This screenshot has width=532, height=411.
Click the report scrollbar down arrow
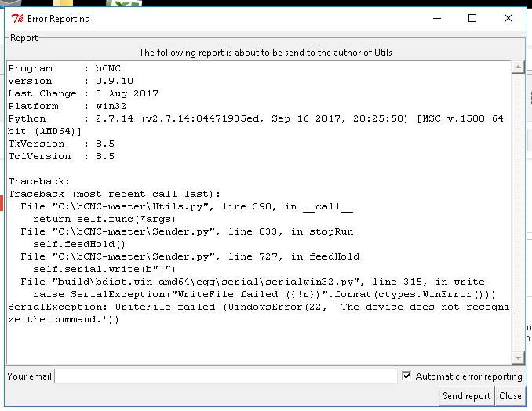tap(518, 358)
